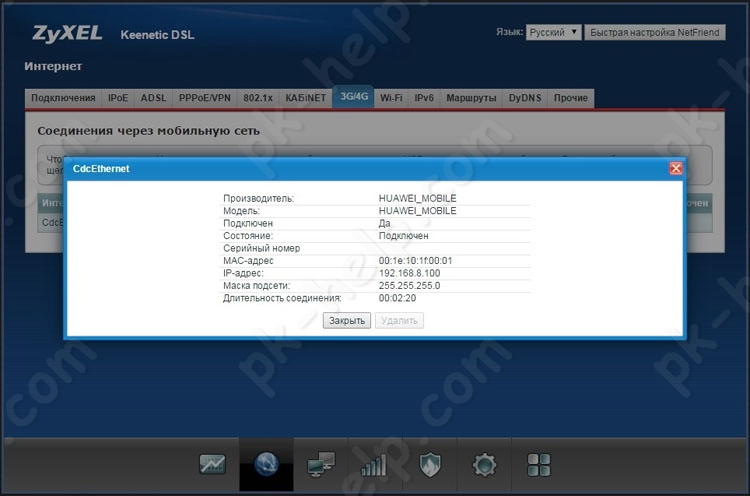Click the Закрыть button
This screenshot has height=496, width=750.
tap(347, 320)
